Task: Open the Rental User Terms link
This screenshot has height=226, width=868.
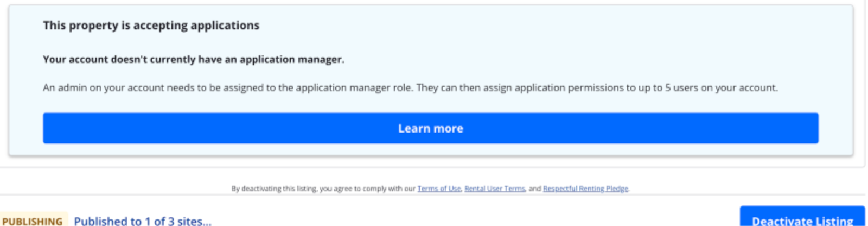Action: coord(495,189)
